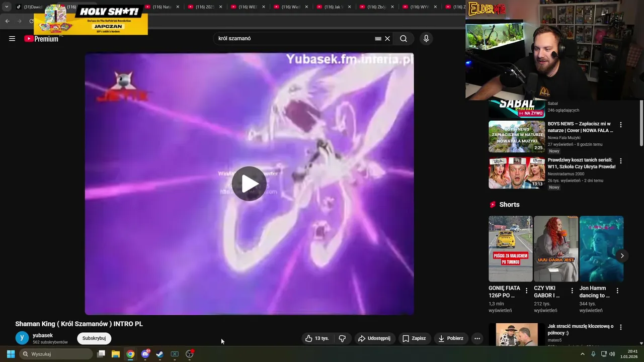Image resolution: width=644 pixels, height=362 pixels.
Task: Open Steam from the taskbar
Action: click(159, 354)
